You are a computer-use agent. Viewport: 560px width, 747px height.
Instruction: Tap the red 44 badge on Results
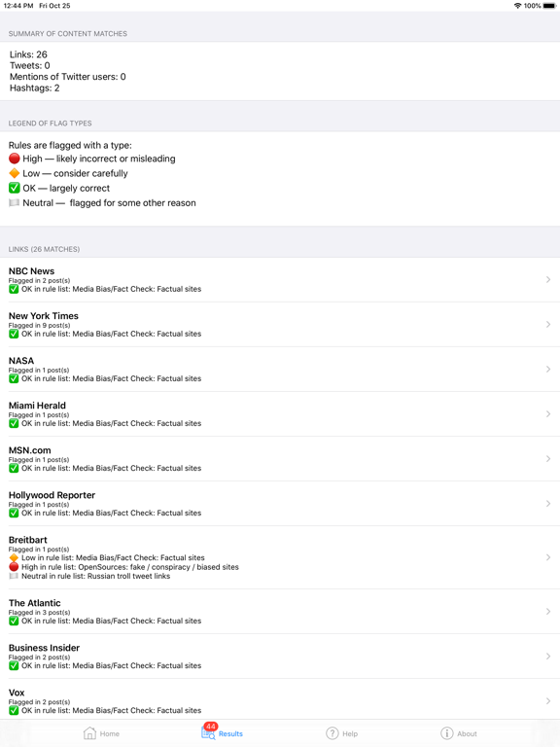click(x=210, y=727)
